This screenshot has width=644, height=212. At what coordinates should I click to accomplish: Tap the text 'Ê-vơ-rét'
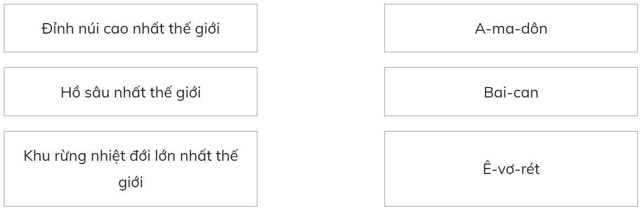(511, 168)
